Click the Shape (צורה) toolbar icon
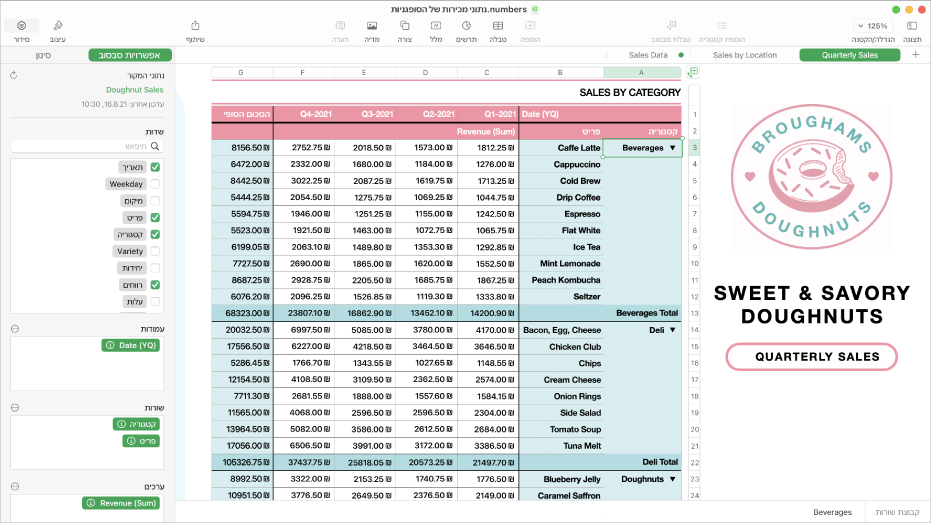The height and width of the screenshot is (524, 931). [404, 26]
